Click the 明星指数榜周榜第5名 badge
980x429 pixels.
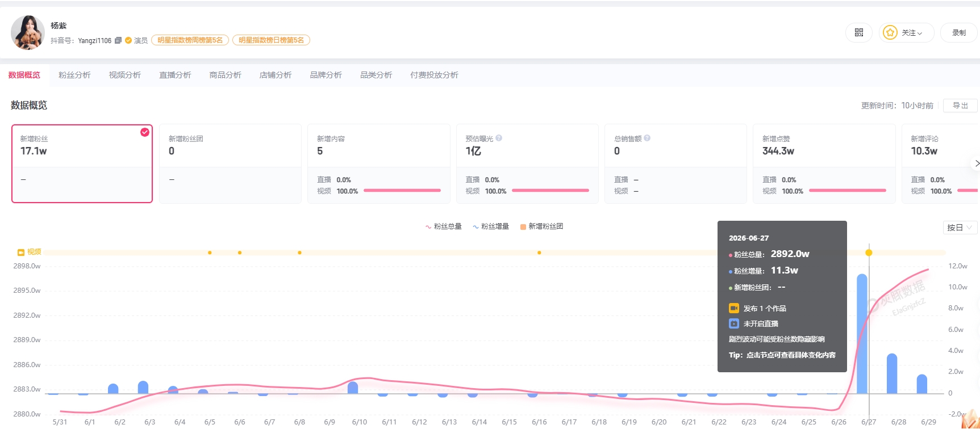click(190, 40)
